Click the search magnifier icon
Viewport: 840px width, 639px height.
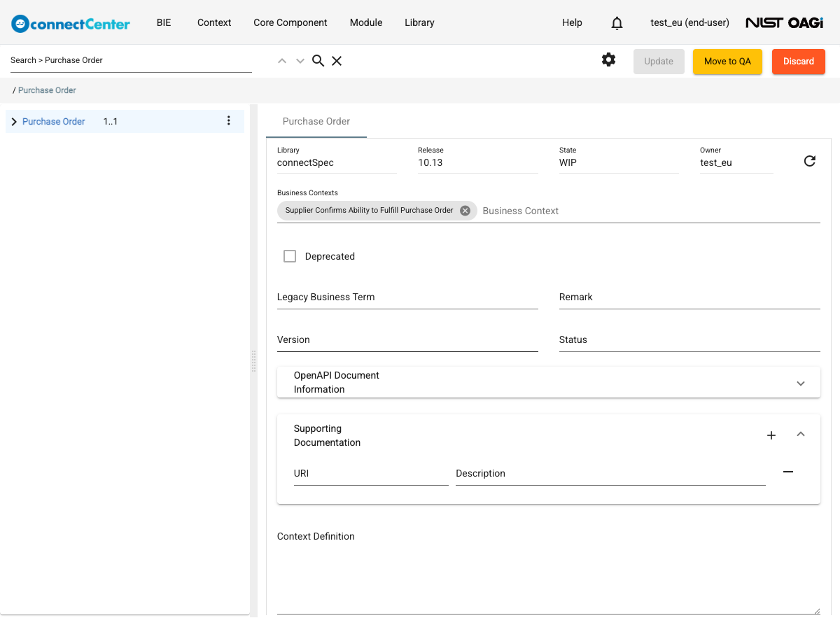[318, 61]
